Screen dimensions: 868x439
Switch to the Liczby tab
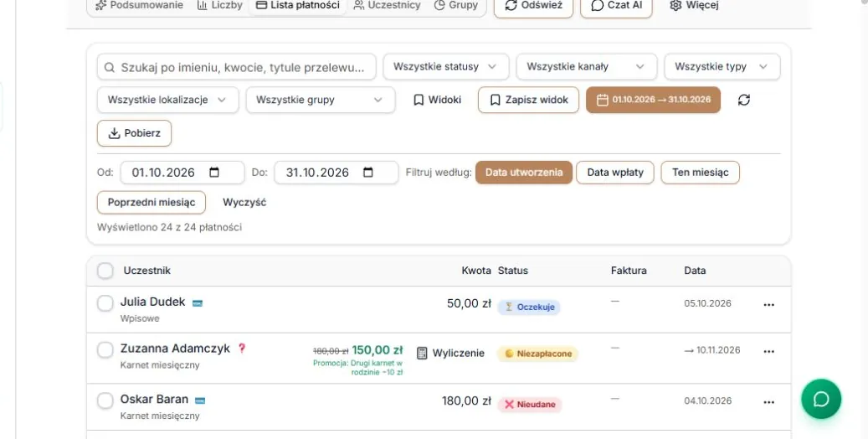220,5
